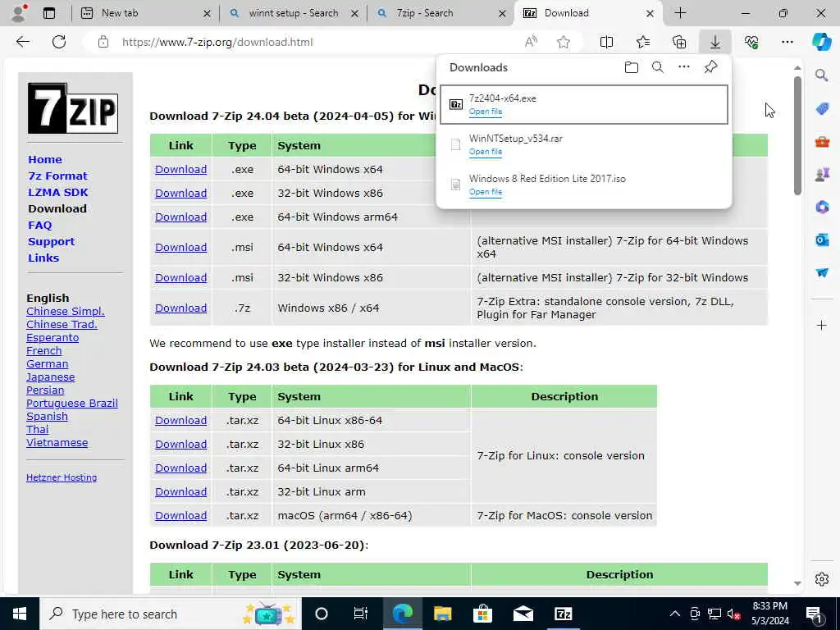This screenshot has width=840, height=630.
Task: Open File Explorer from the taskbar
Action: tap(442, 614)
